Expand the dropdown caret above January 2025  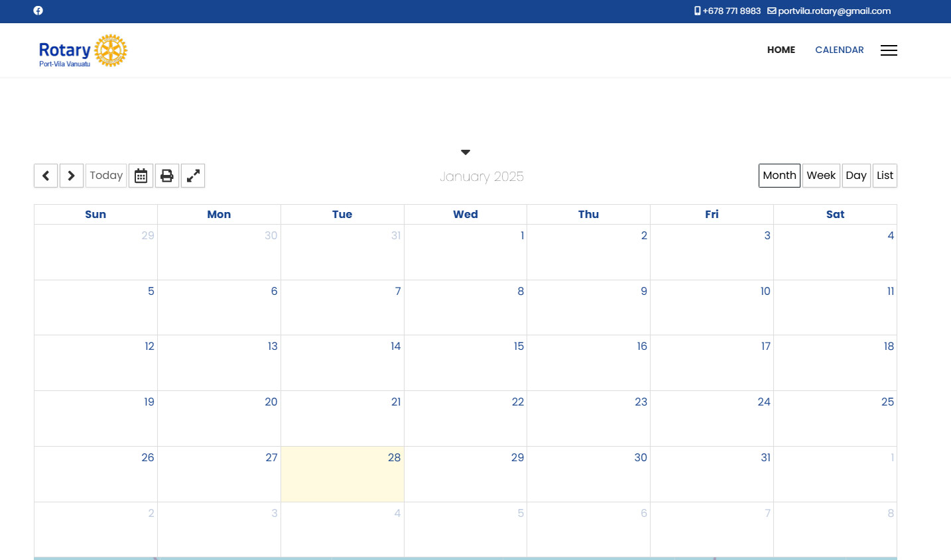click(466, 152)
